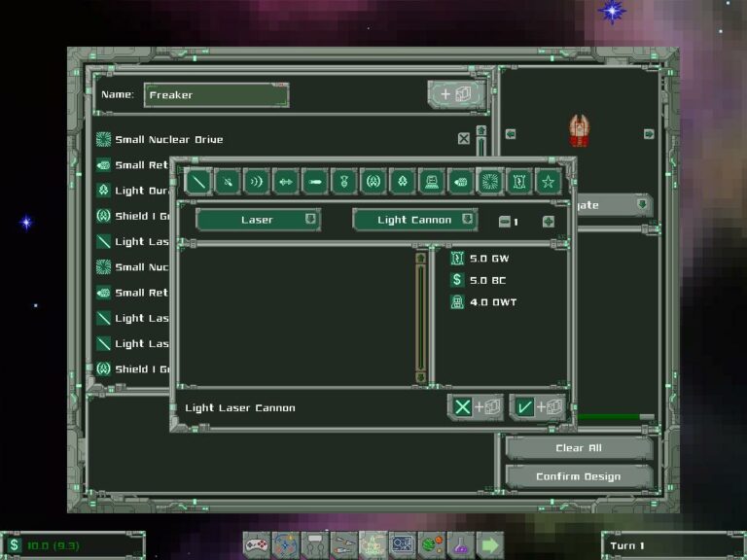
Task: Click the Light Laser Cannon label
Action: click(x=240, y=408)
